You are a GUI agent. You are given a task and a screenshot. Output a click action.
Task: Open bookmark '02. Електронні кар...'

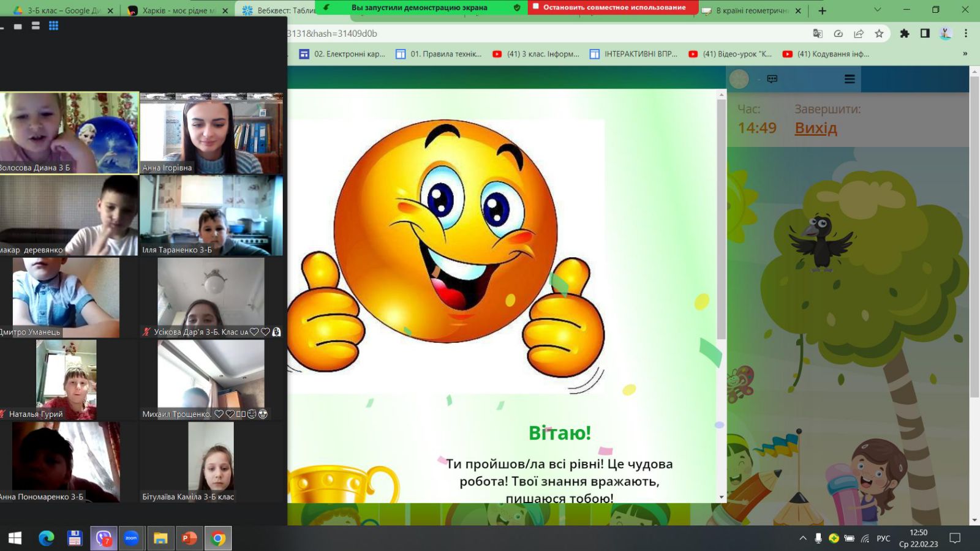tap(342, 54)
